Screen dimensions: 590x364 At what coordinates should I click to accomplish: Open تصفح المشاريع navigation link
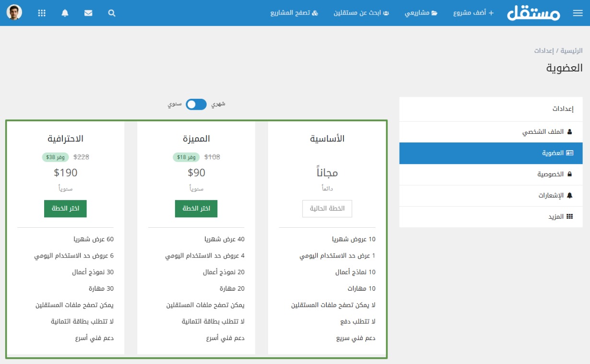click(x=294, y=13)
